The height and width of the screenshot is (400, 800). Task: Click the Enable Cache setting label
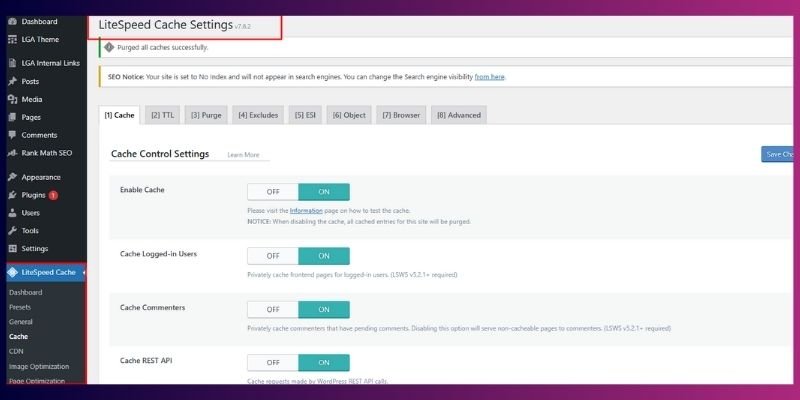pyautogui.click(x=142, y=190)
